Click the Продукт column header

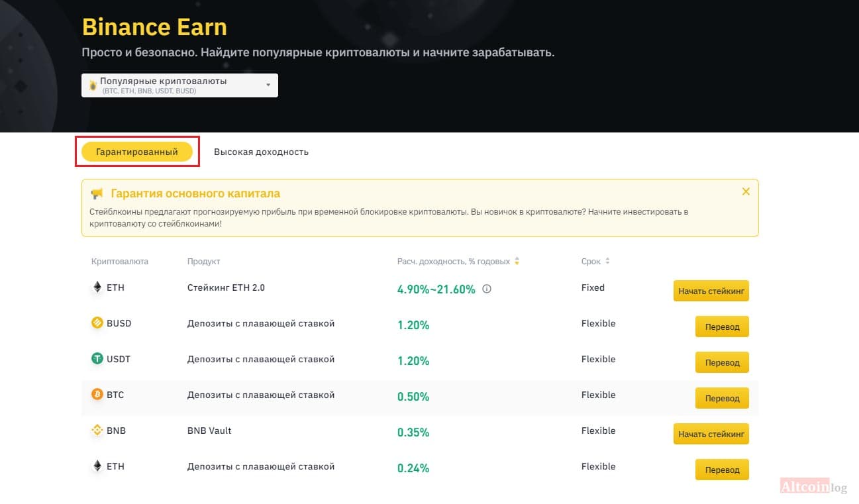(204, 262)
